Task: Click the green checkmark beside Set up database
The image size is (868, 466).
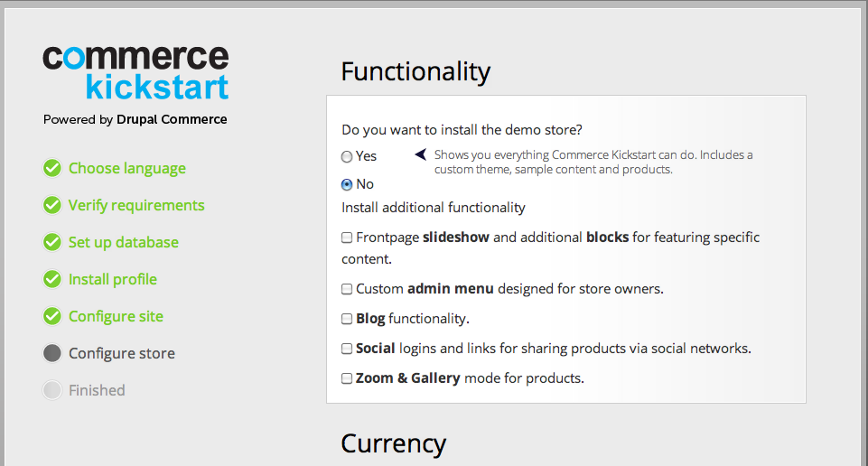Action: pyautogui.click(x=52, y=242)
